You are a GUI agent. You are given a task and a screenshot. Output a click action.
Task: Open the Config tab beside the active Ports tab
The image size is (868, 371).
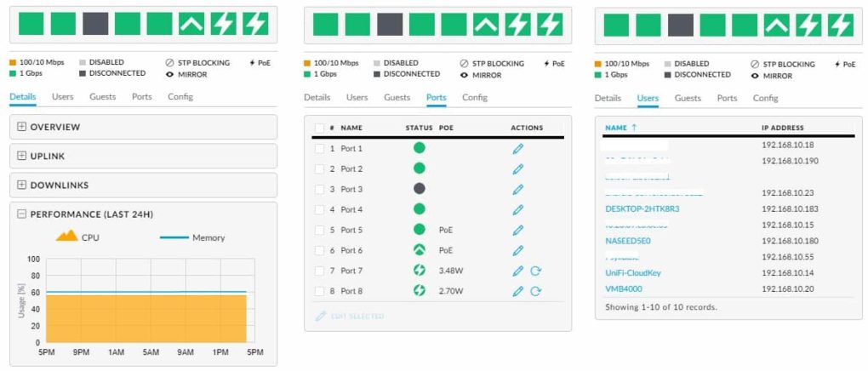pos(475,98)
